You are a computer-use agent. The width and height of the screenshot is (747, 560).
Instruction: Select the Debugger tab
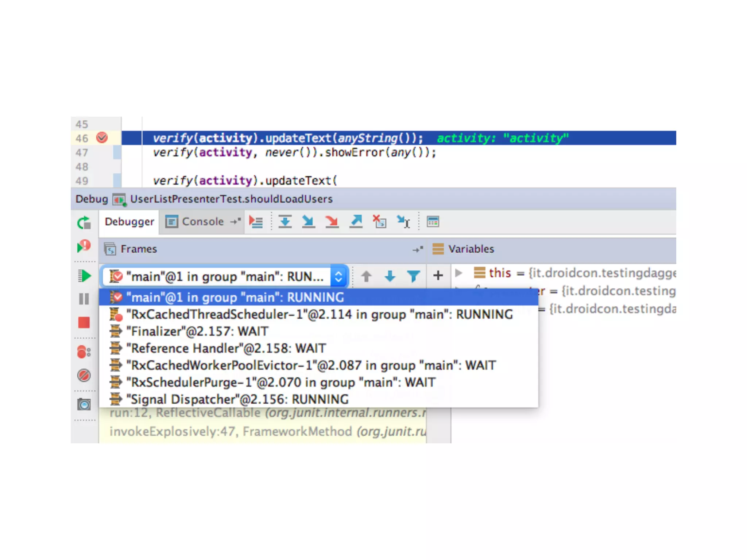pos(129,221)
